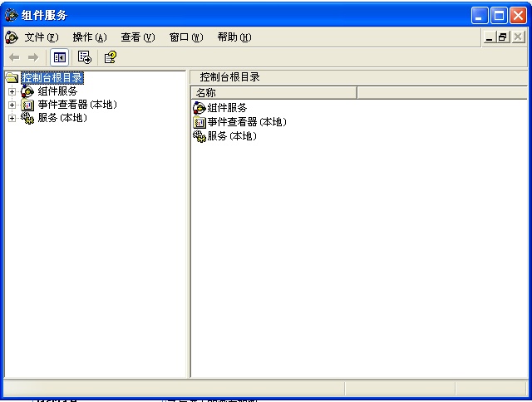Viewport: 532px width, 402px height.
Task: Select 控制台根目录 label in the tree
Action: [52, 77]
